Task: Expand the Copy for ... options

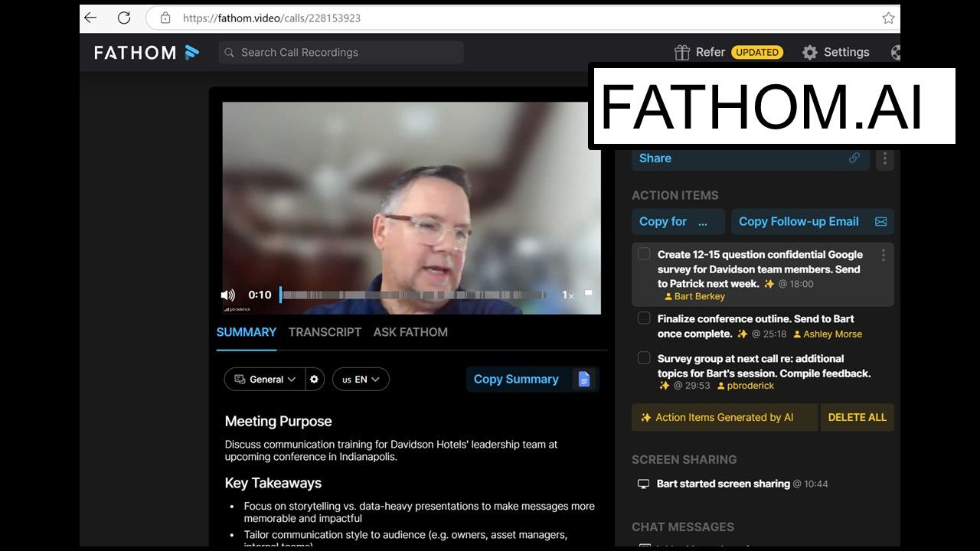Action: 678,221
